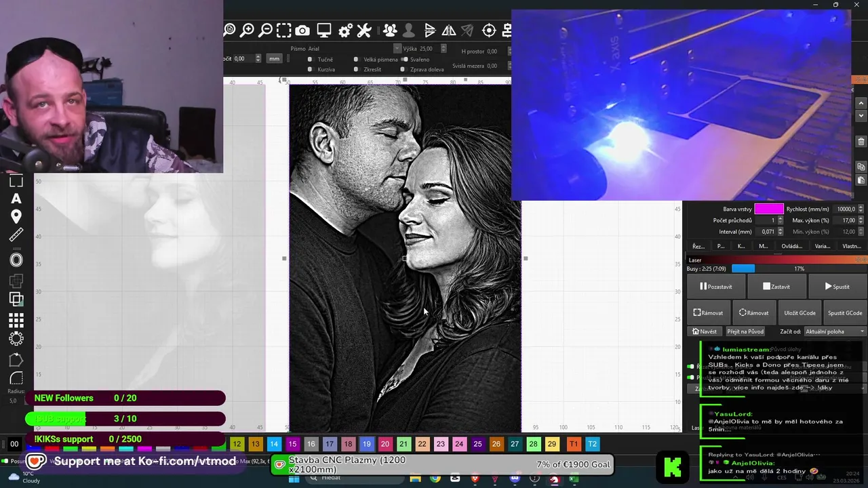Click the Flip vertical icon
Viewport: 868px width, 488px height.
[x=430, y=30]
